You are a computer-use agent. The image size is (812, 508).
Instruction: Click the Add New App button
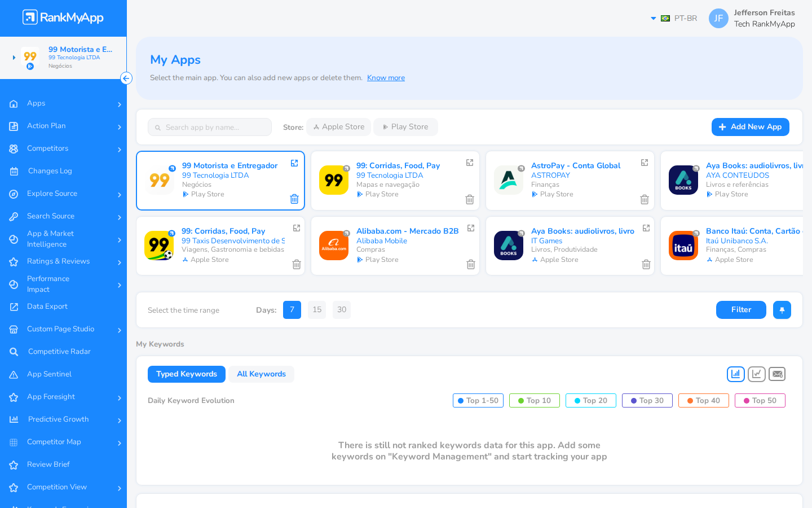[751, 127]
